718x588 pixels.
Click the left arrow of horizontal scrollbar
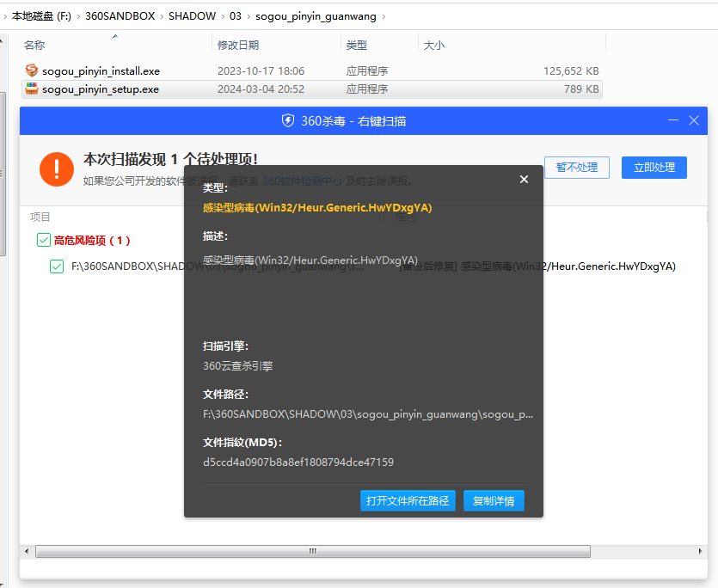coord(27,551)
